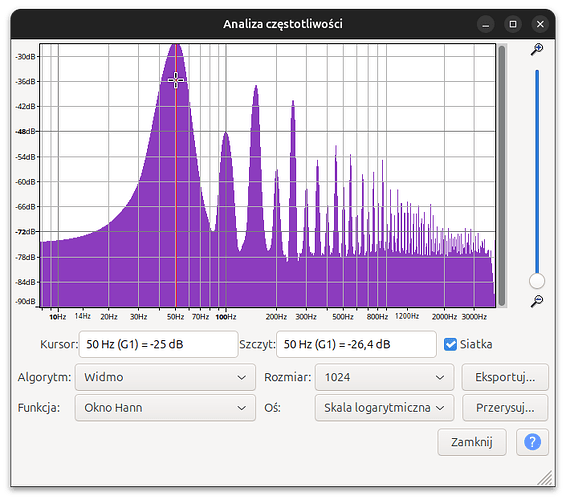Click the vertical zoom slider handle

[537, 281]
